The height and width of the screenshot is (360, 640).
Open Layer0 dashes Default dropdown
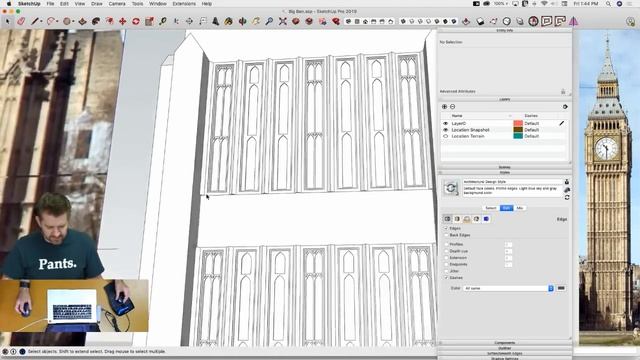tap(531, 123)
